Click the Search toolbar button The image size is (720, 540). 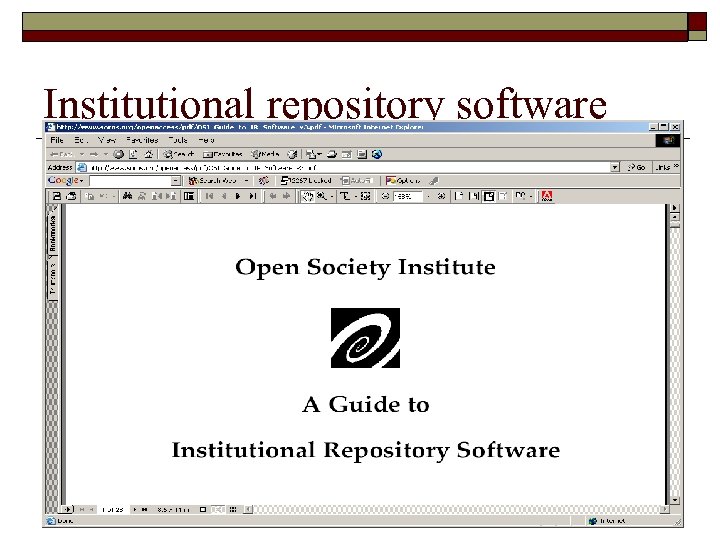tap(179, 154)
